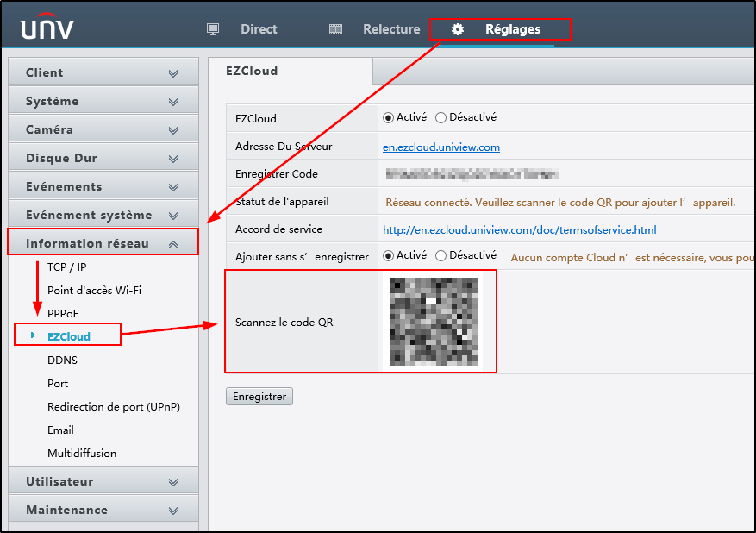
Task: Expand the Evénement système section chevron
Action: [x=173, y=216]
